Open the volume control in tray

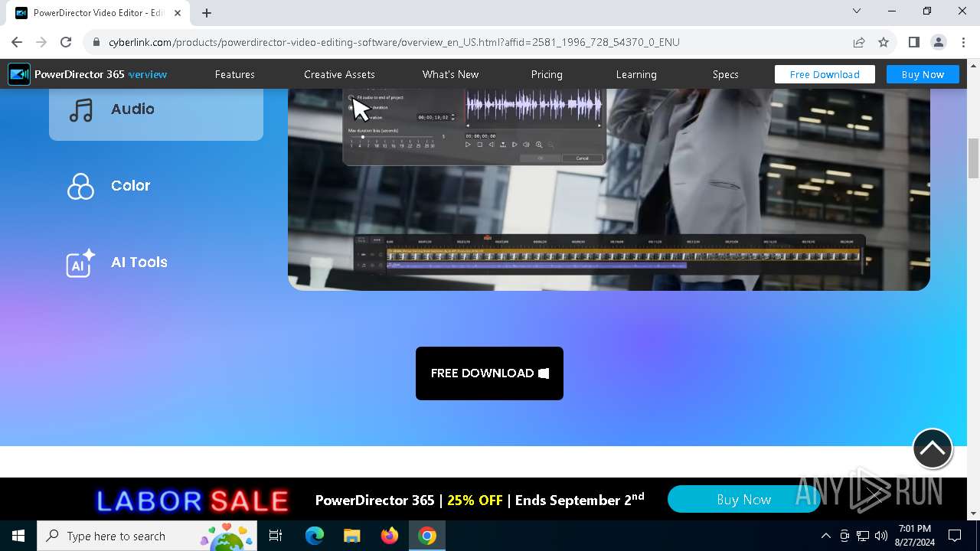pos(881,536)
